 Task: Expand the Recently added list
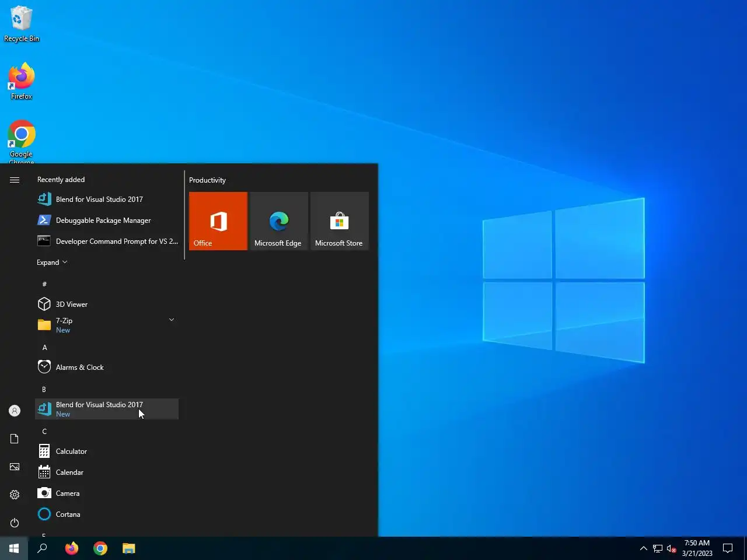tap(52, 262)
